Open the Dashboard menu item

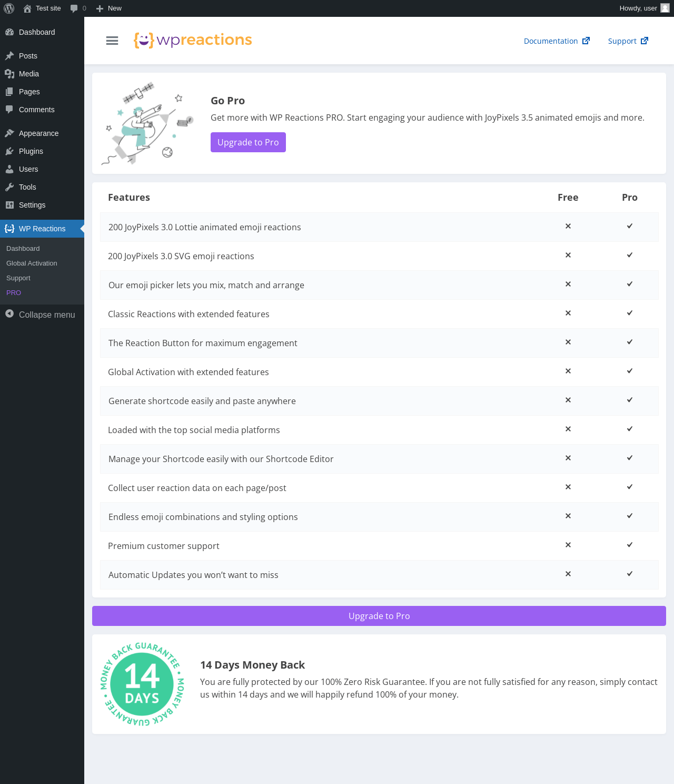[42, 32]
